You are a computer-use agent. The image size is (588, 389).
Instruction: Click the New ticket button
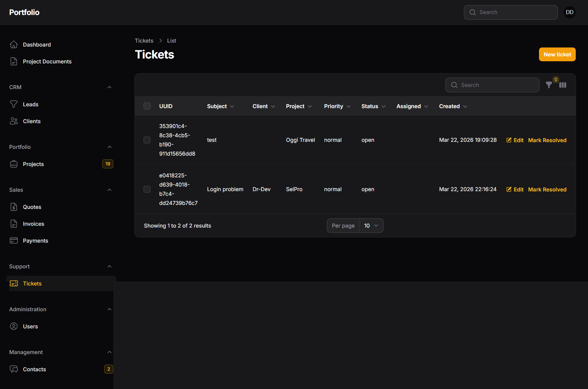click(x=557, y=54)
